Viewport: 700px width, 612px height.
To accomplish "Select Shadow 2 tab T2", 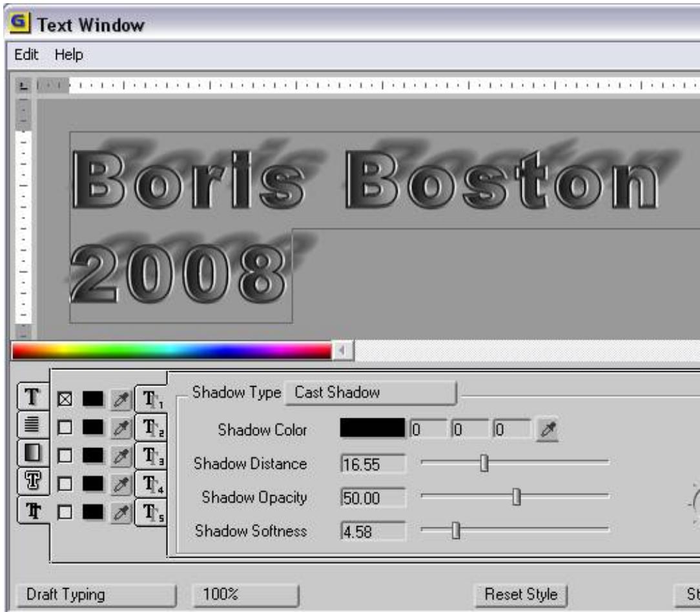I will click(x=152, y=427).
